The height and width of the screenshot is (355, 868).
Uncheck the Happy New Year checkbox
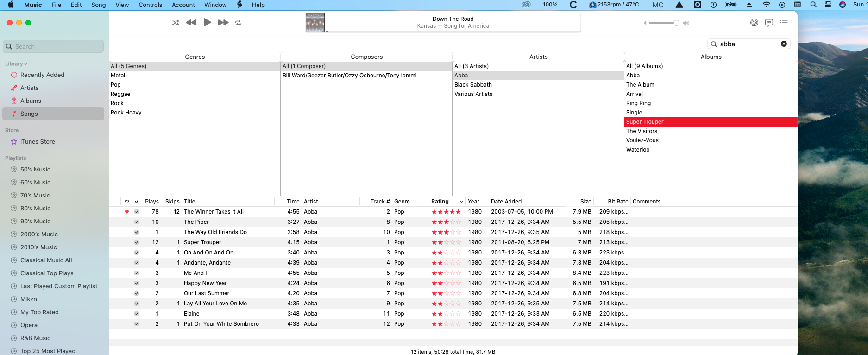click(x=137, y=283)
